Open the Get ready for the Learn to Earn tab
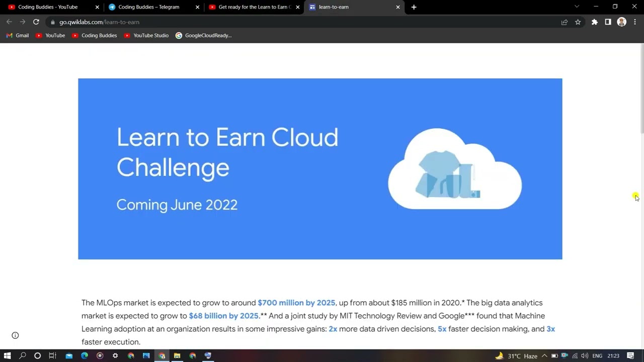644x362 pixels. [254, 7]
